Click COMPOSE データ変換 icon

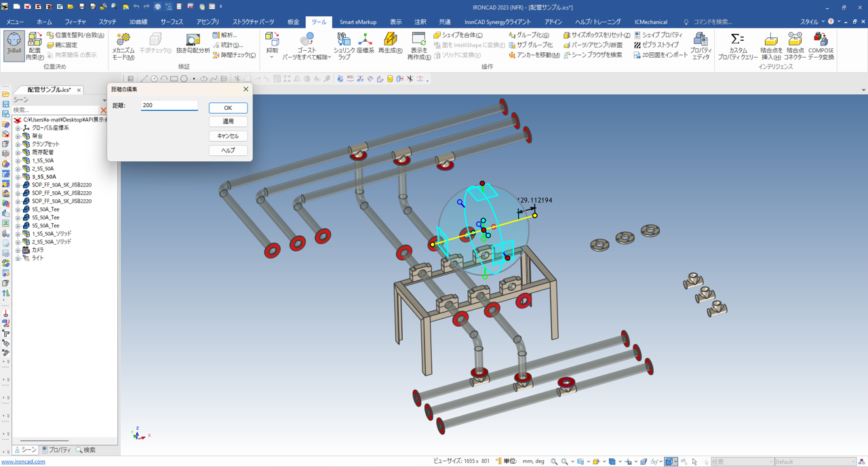(821, 45)
